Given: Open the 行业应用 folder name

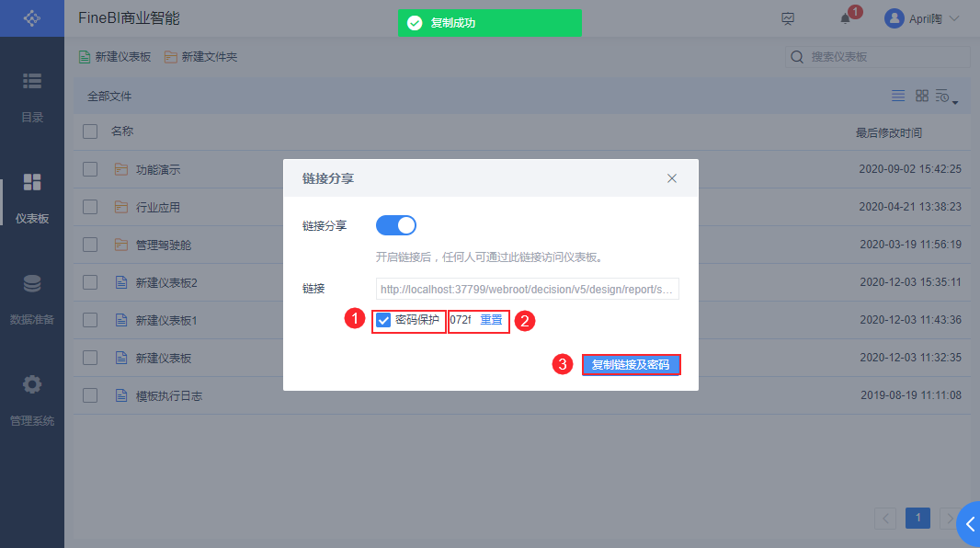Looking at the screenshot, I should [x=158, y=208].
